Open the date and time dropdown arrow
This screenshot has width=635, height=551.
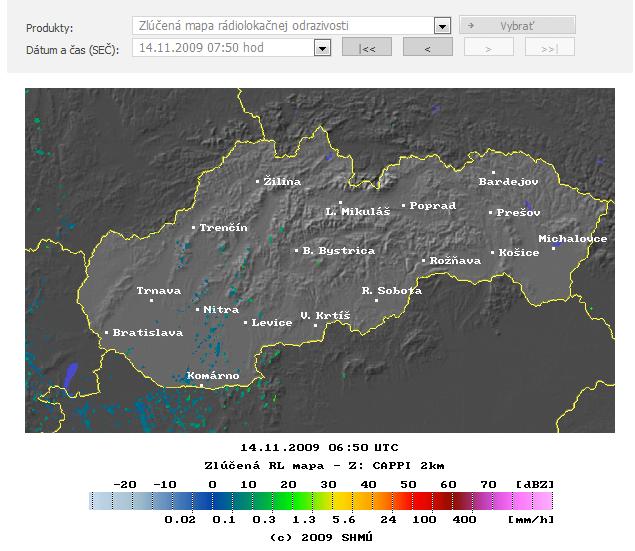pos(322,48)
